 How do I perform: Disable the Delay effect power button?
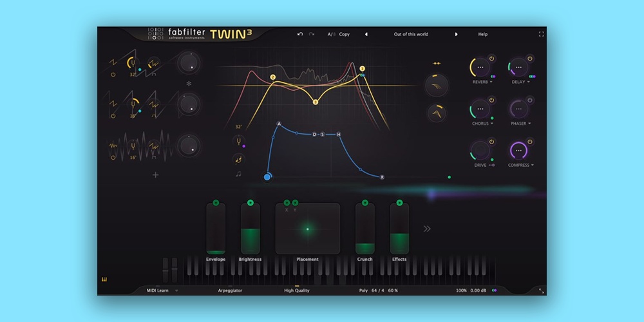pyautogui.click(x=530, y=59)
